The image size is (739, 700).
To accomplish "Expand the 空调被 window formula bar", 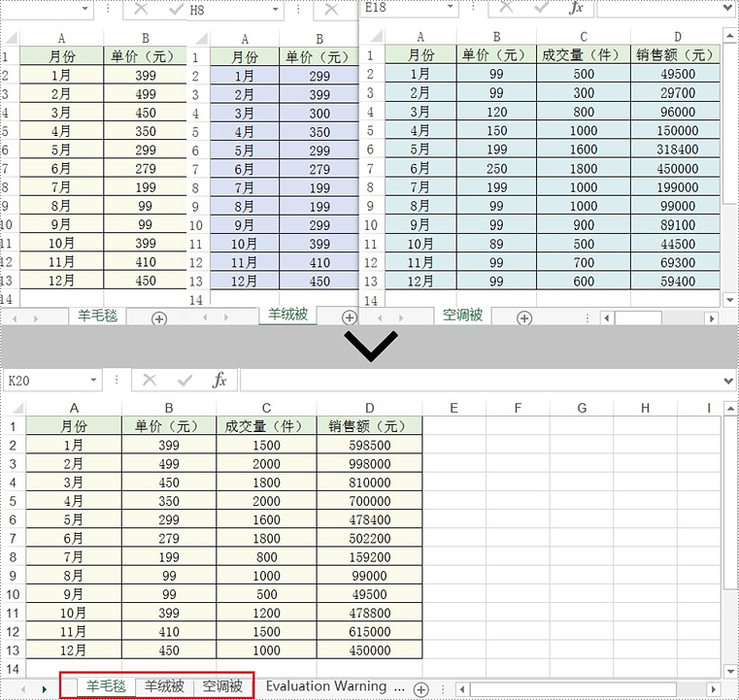I will pos(728,8).
